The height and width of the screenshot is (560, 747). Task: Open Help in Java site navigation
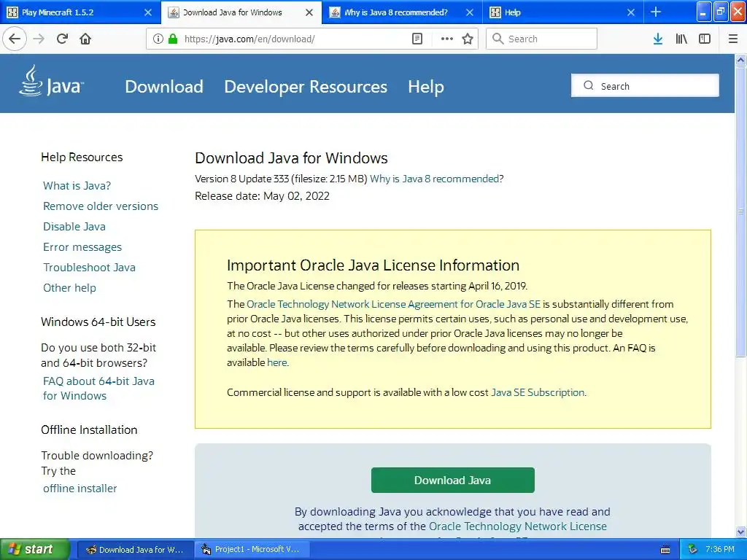pos(426,87)
